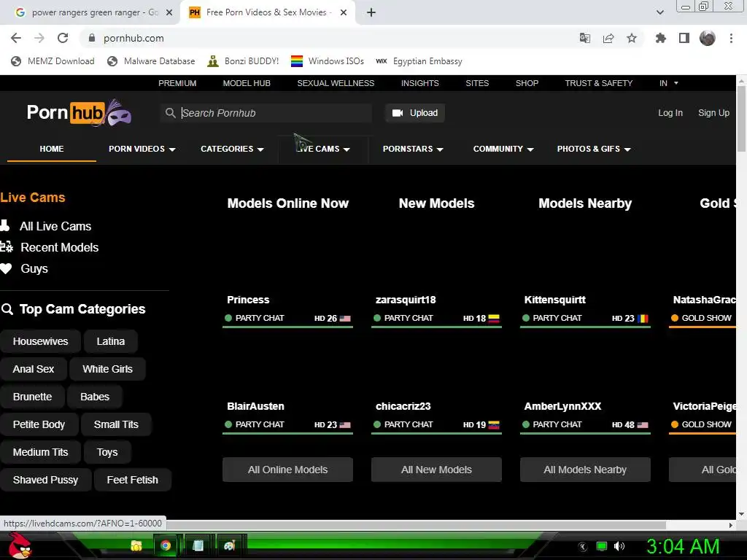
Task: Share this page using the share icon
Action: point(608,38)
